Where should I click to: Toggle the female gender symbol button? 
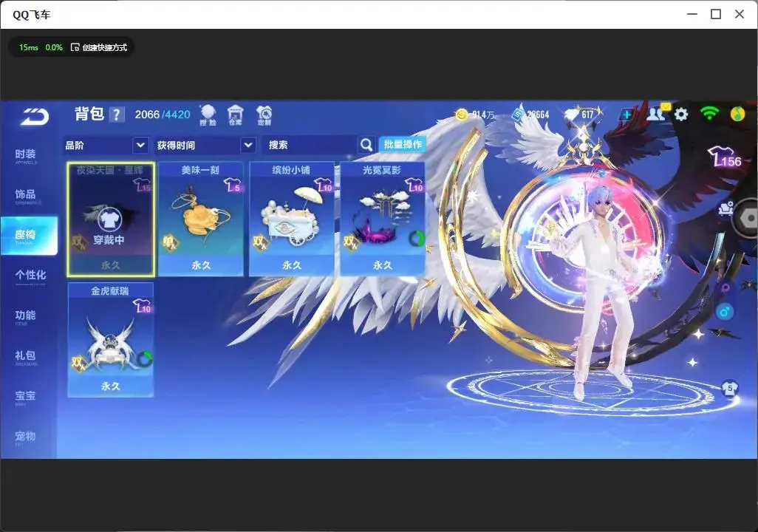point(725,288)
